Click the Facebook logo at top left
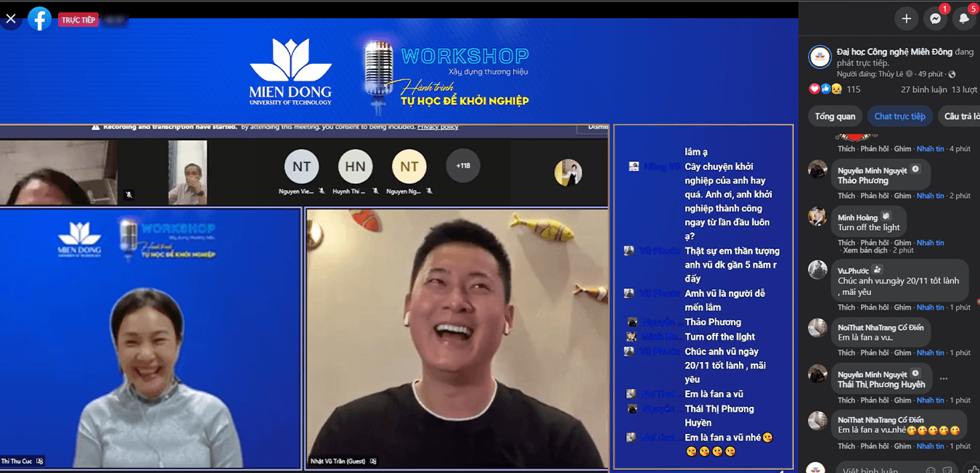This screenshot has height=473, width=980. pos(40,18)
